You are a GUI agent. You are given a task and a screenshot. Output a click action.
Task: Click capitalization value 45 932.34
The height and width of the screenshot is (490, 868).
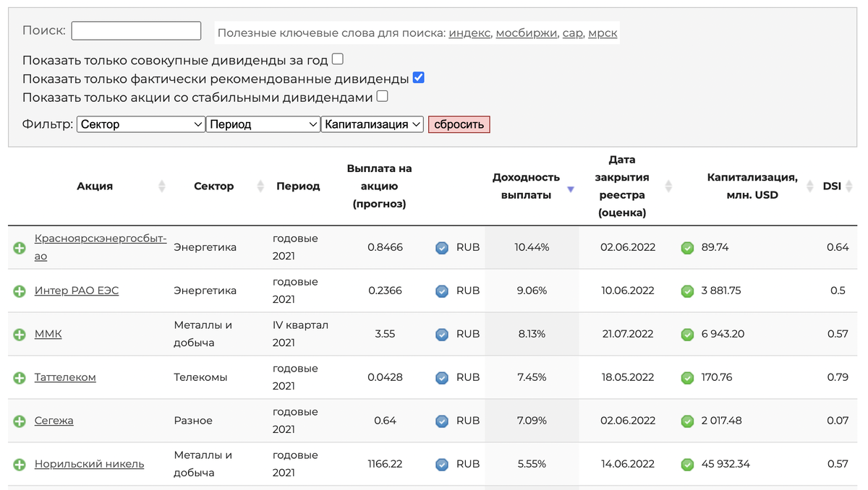tap(726, 464)
